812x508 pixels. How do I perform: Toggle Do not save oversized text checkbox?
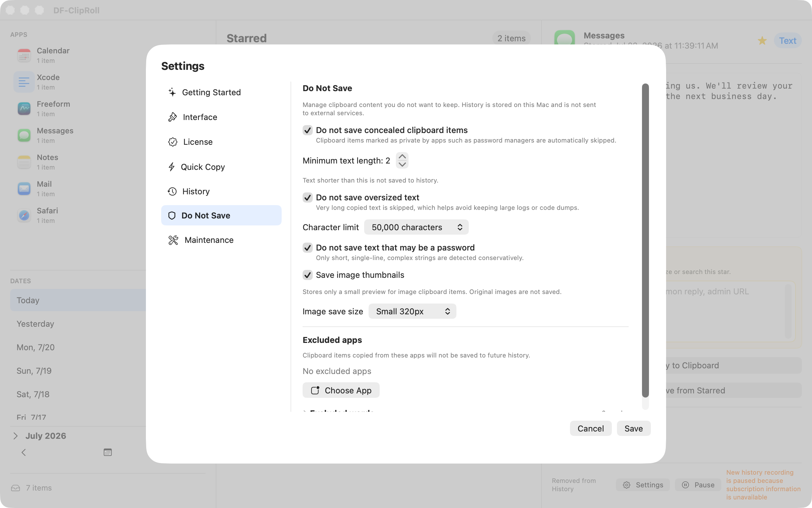pyautogui.click(x=307, y=197)
